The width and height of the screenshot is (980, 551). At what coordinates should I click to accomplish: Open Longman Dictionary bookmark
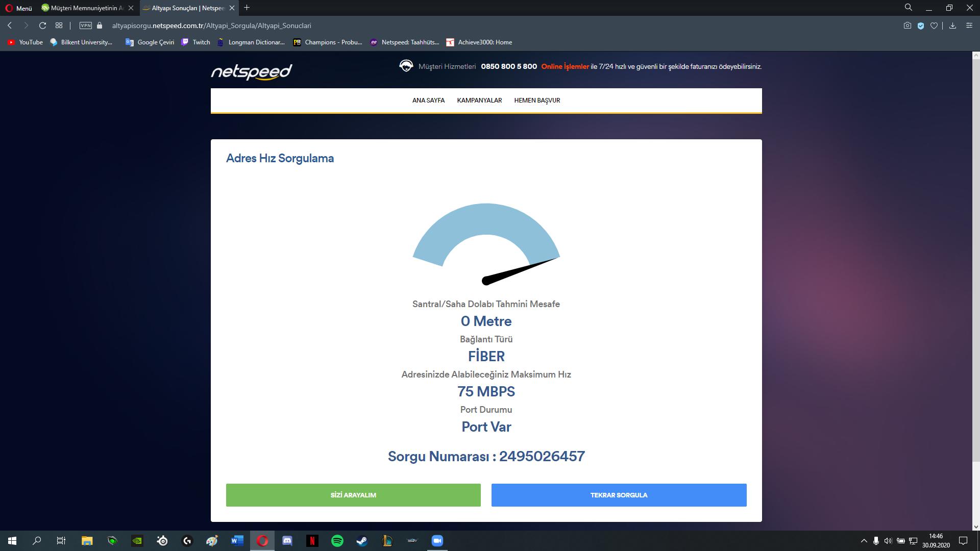[x=251, y=42]
